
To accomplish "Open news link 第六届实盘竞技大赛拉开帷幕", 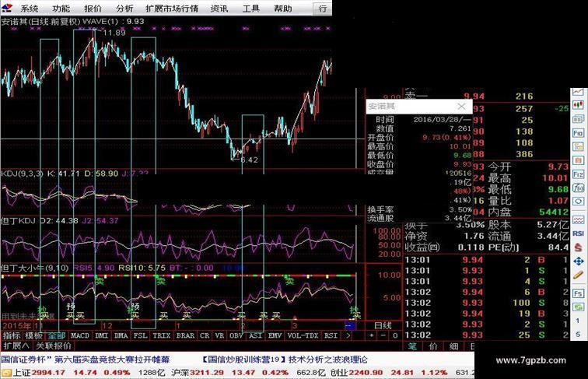I will coord(112,360).
